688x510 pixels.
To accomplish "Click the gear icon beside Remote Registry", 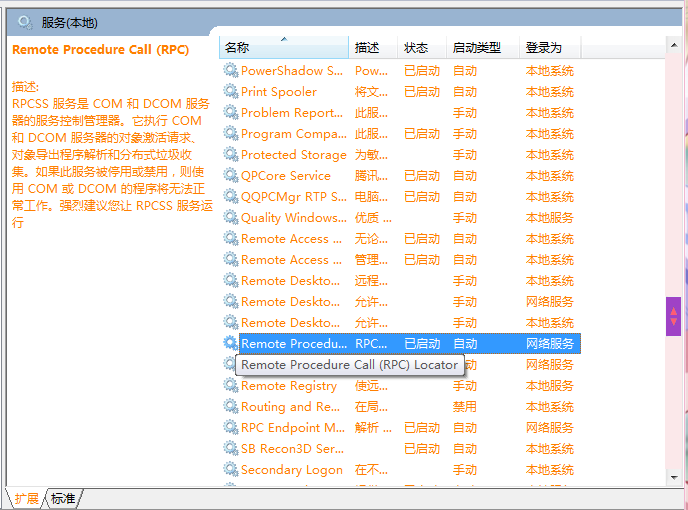I will pyautogui.click(x=230, y=385).
